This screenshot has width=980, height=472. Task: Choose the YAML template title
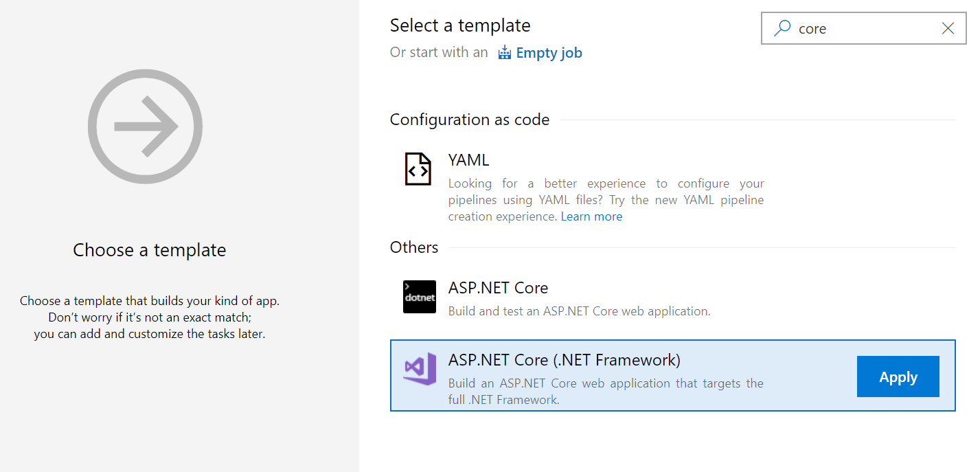click(x=468, y=160)
